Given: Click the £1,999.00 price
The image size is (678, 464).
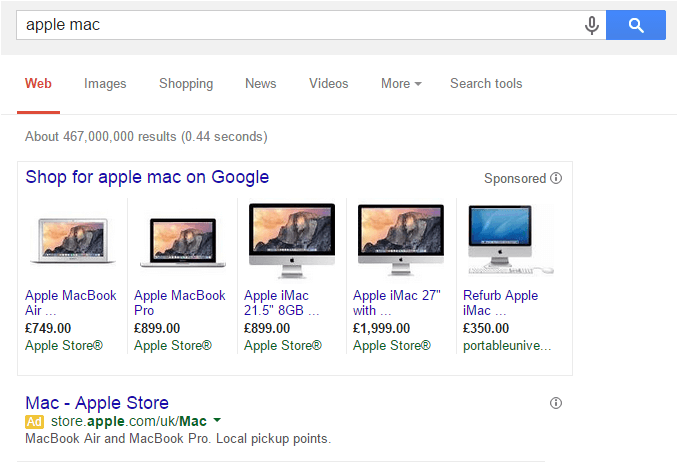Looking at the screenshot, I should (381, 328).
